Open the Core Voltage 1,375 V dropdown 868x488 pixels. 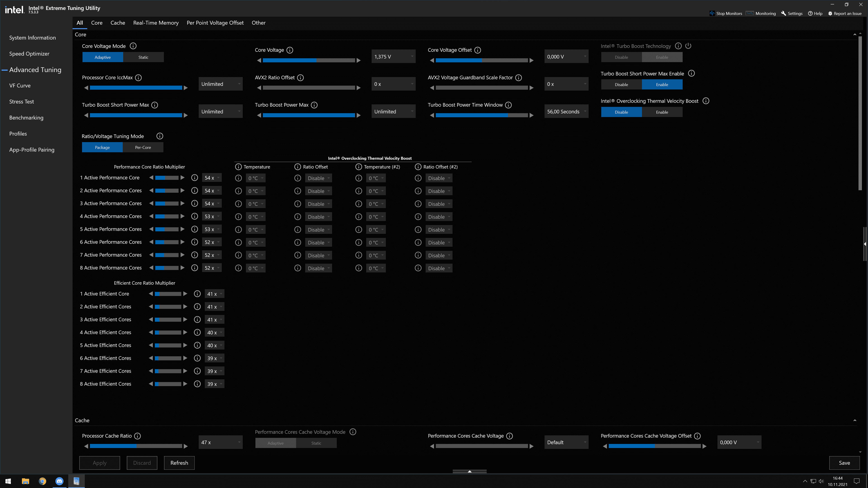coord(393,56)
